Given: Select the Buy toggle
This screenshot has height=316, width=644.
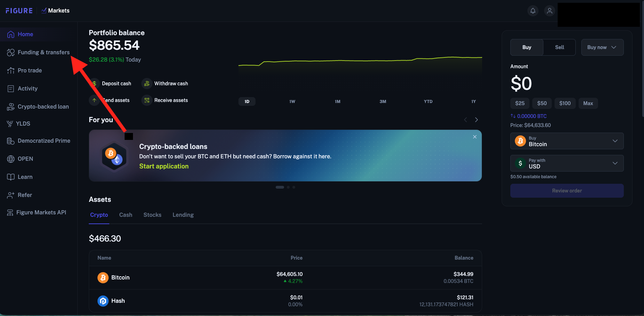Looking at the screenshot, I should [x=527, y=47].
